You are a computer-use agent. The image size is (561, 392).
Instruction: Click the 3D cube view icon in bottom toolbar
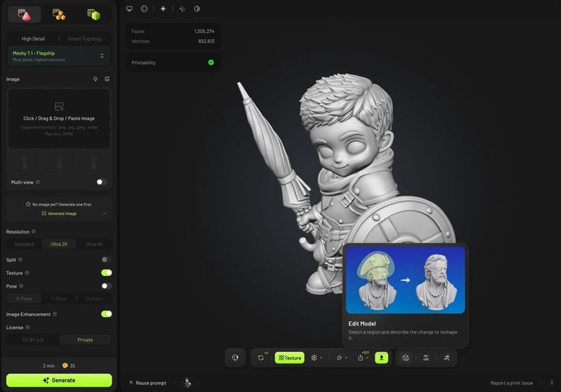405,358
